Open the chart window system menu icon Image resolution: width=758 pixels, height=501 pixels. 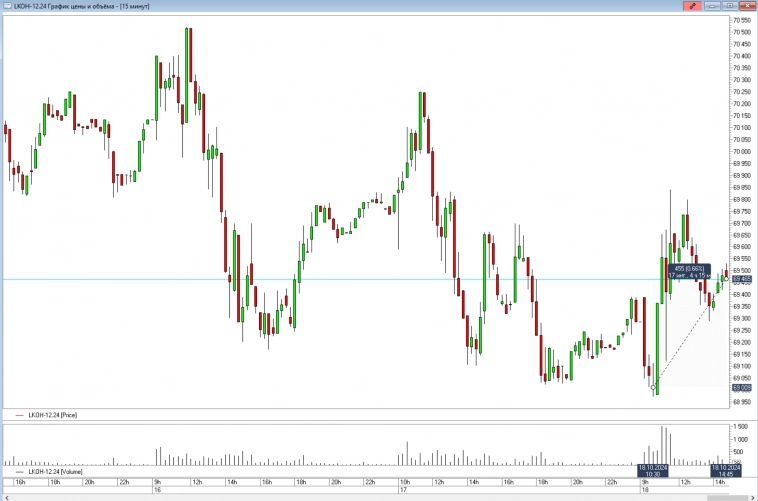pyautogui.click(x=7, y=6)
